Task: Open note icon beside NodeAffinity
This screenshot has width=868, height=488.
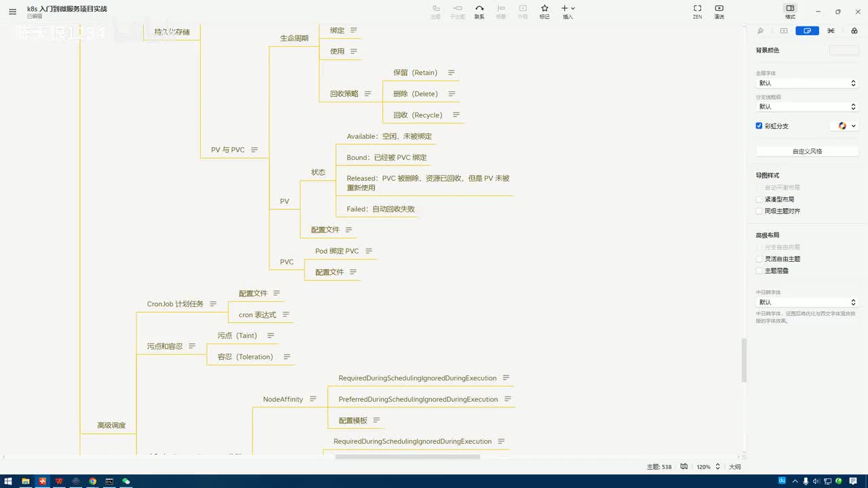Action: tap(313, 399)
